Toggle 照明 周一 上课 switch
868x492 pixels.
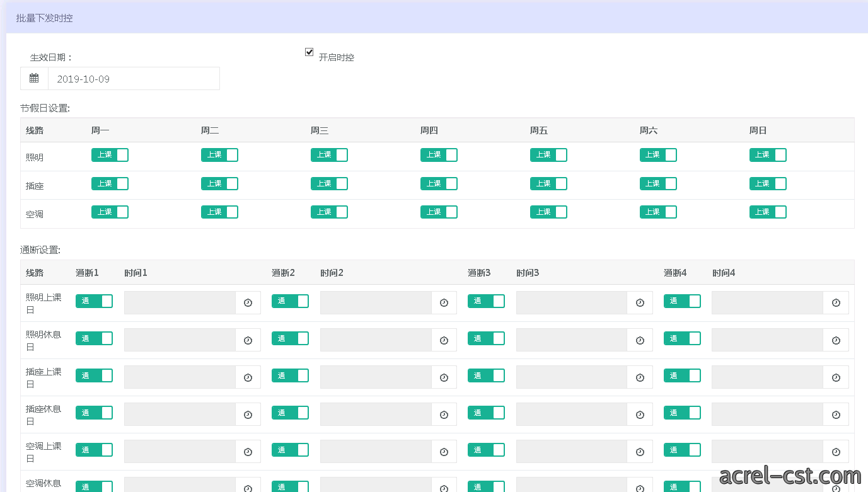110,155
